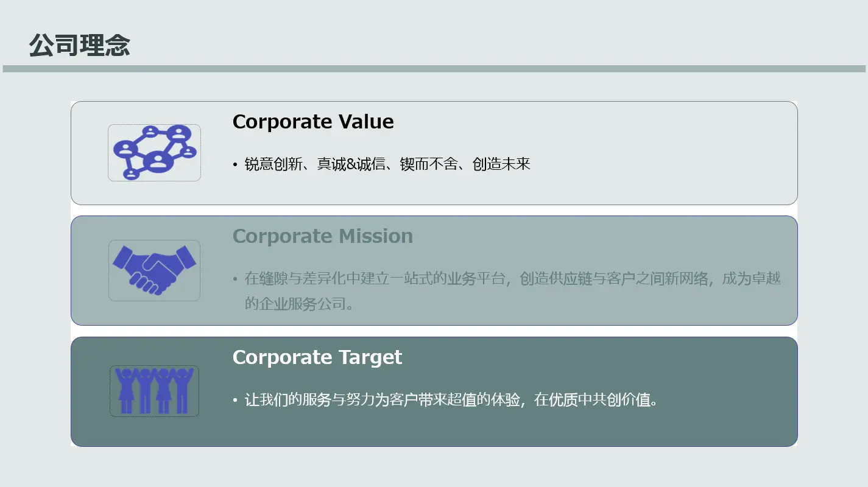The height and width of the screenshot is (487, 868).
Task: Click the network of people icon
Action: [x=154, y=153]
